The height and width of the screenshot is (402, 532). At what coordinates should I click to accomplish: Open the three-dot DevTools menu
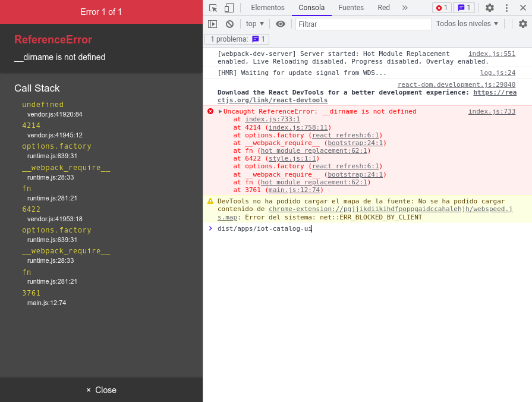[x=507, y=8]
